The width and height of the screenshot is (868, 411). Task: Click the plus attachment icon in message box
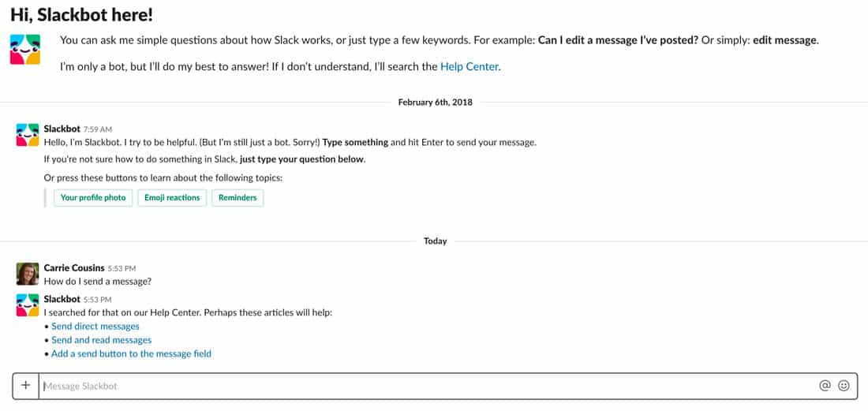tap(25, 386)
